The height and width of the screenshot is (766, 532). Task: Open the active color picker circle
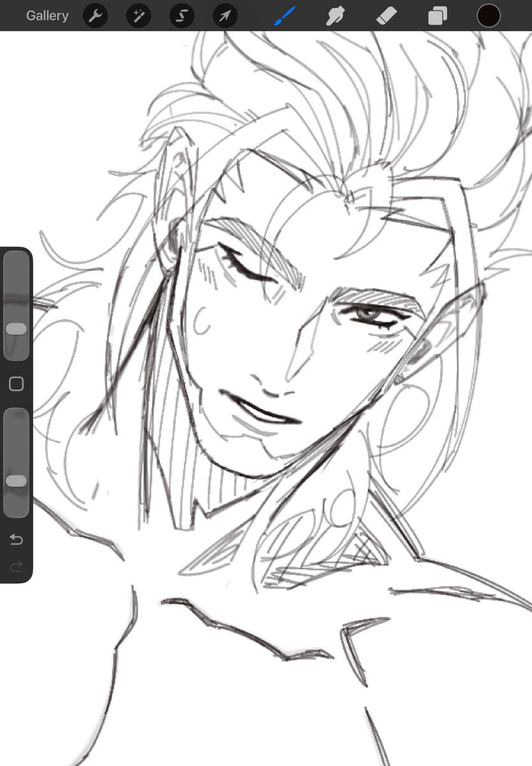pos(489,15)
